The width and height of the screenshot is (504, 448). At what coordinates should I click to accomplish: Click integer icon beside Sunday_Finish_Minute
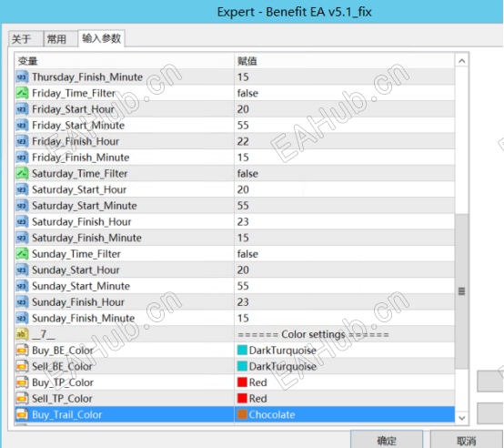point(22,319)
